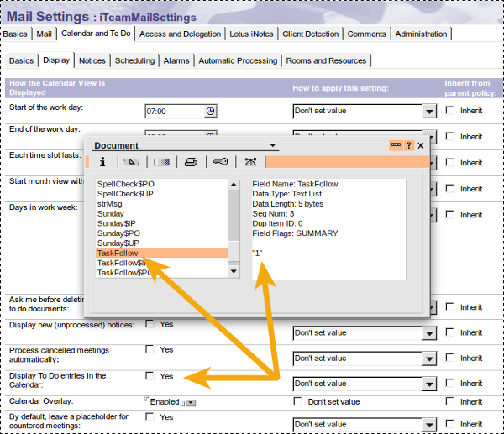Switch to the Client Detection tab

311,34
